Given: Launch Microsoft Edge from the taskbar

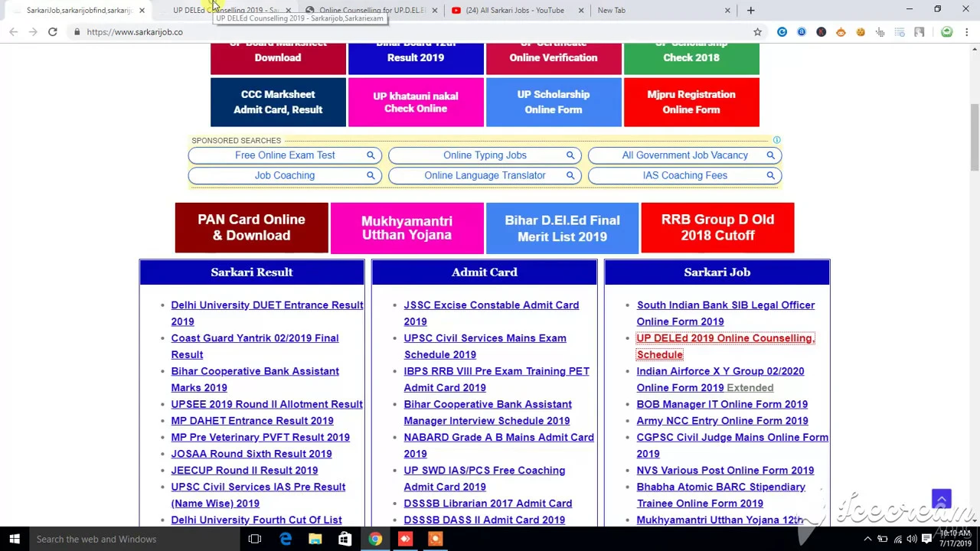Looking at the screenshot, I should tap(285, 539).
